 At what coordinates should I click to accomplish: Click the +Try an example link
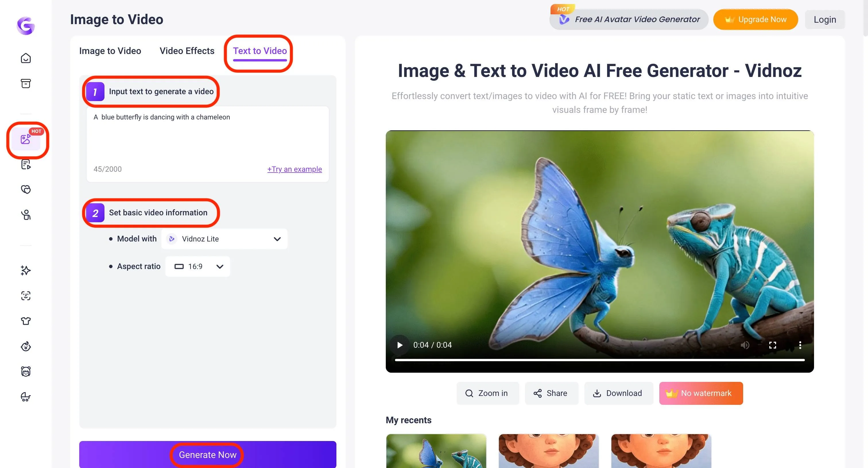coord(294,169)
